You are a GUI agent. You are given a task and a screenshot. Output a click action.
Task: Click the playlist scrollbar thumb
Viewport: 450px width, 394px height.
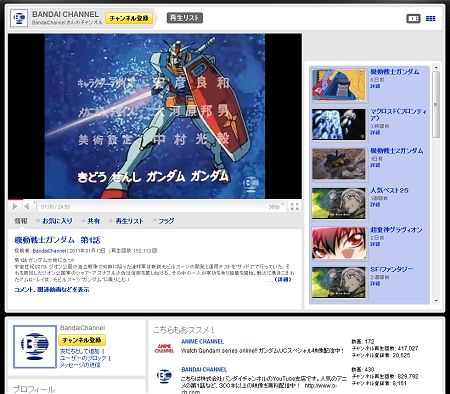[436, 104]
